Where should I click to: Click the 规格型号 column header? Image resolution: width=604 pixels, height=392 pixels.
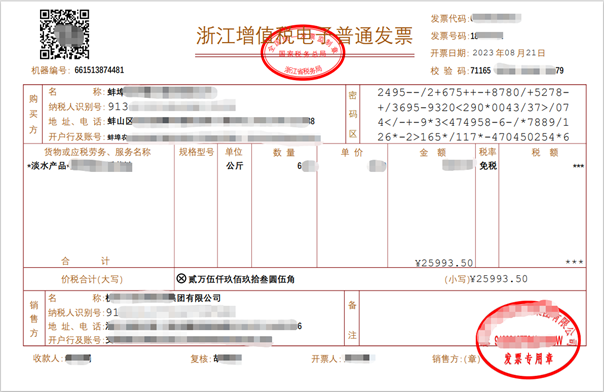click(x=196, y=152)
